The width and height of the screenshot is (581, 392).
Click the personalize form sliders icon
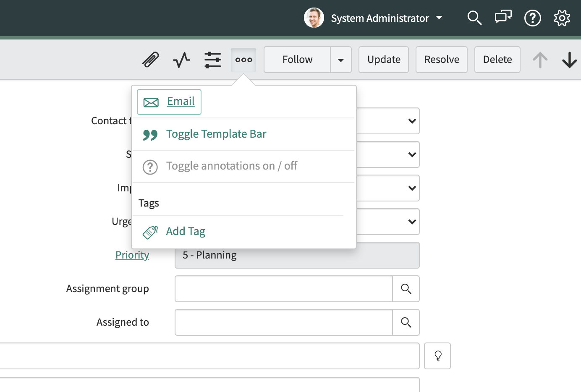[x=212, y=60]
